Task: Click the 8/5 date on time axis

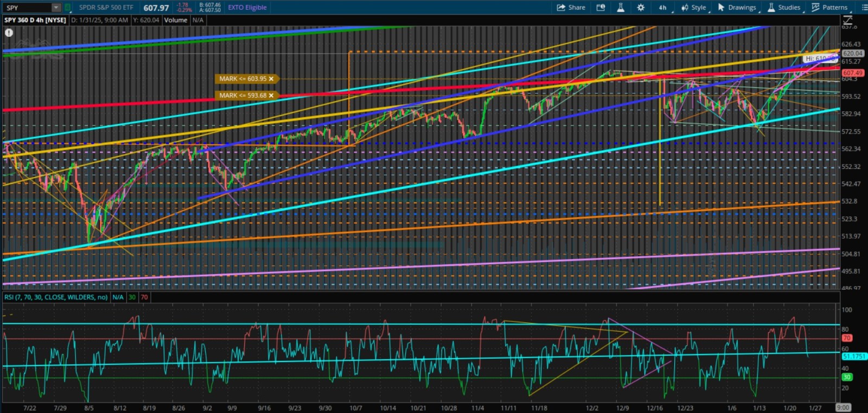Action: [89, 408]
